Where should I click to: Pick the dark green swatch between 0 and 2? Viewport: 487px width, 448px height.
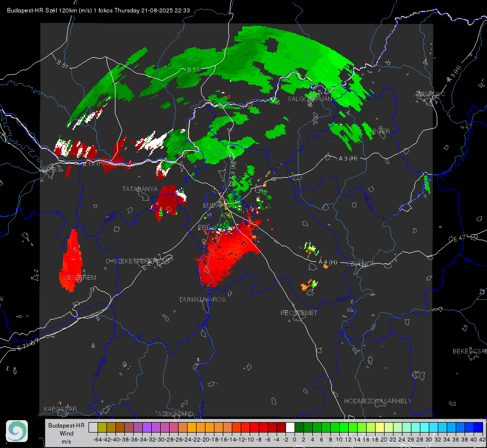pos(299,427)
